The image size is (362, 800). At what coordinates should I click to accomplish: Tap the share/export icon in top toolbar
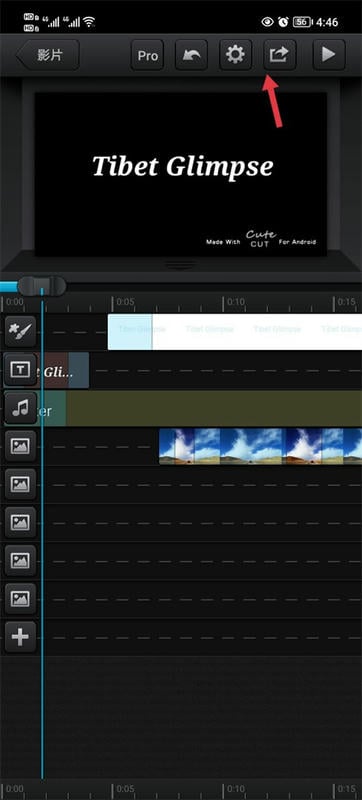click(279, 55)
